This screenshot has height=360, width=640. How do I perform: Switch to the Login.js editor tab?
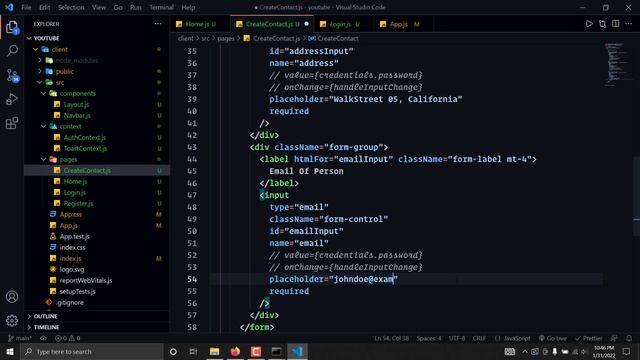343,24
